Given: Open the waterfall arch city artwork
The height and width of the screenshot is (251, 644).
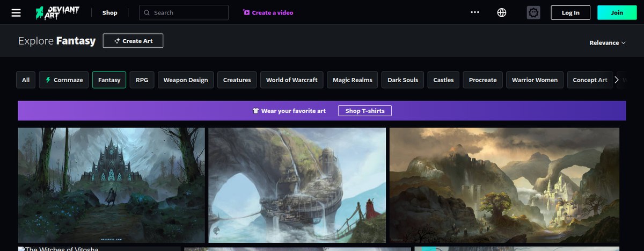Looking at the screenshot, I should tap(297, 185).
